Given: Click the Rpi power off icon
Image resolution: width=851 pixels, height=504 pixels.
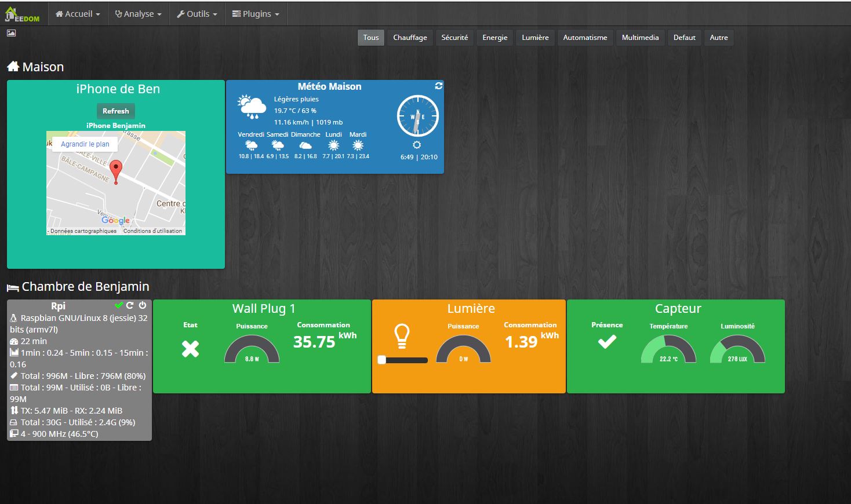Looking at the screenshot, I should coord(143,305).
